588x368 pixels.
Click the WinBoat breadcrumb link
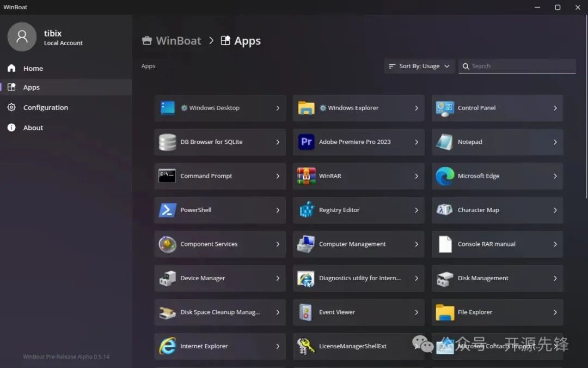[179, 40]
